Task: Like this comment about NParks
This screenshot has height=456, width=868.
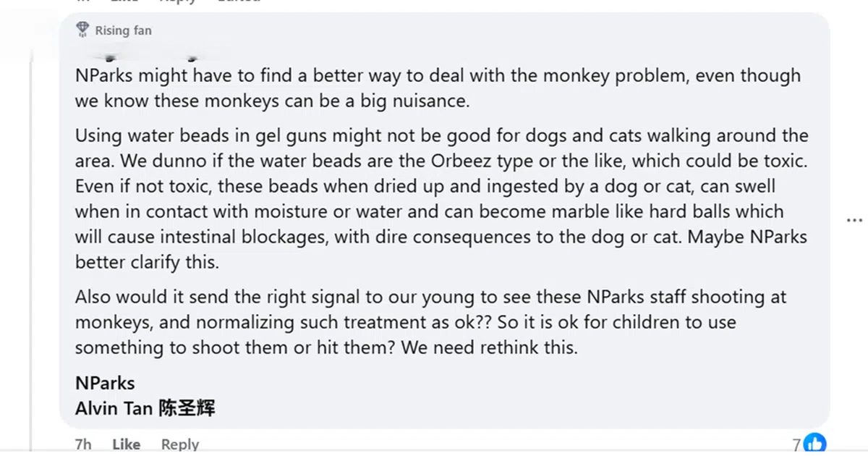Action: (126, 444)
